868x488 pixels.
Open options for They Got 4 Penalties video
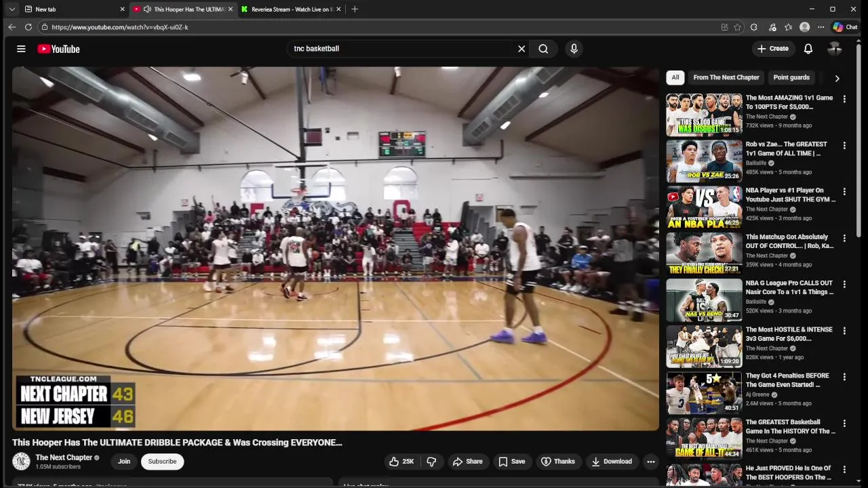click(x=844, y=377)
